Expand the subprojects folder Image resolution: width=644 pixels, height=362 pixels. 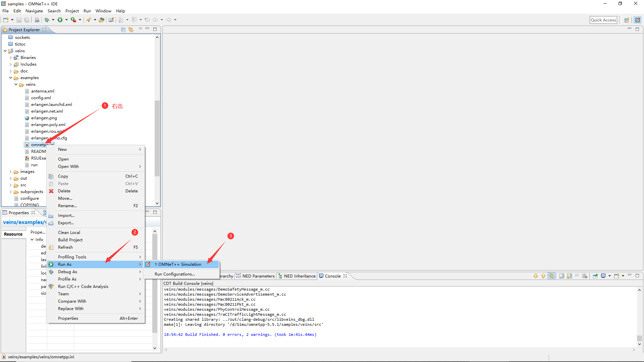11,192
